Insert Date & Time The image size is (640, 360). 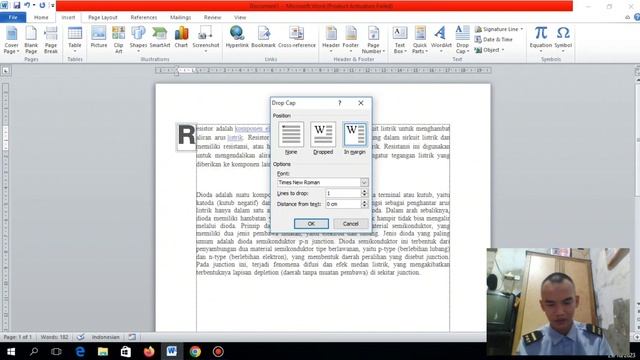click(493, 40)
